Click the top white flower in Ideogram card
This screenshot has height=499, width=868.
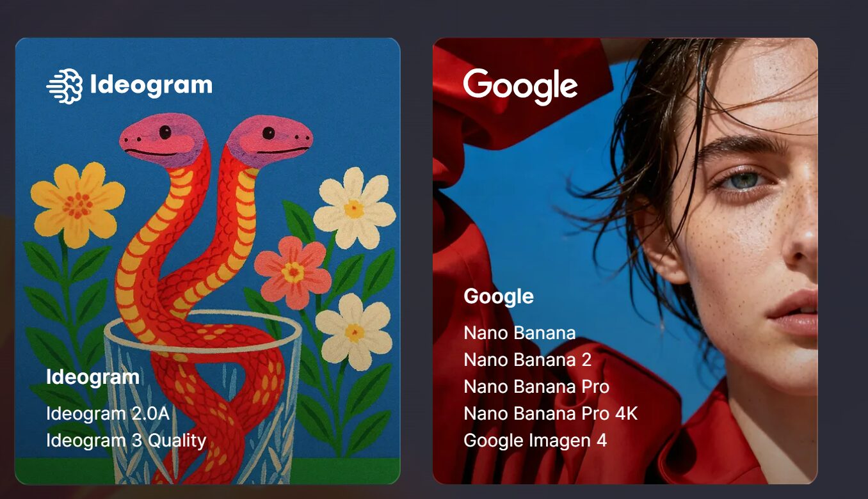tap(354, 208)
